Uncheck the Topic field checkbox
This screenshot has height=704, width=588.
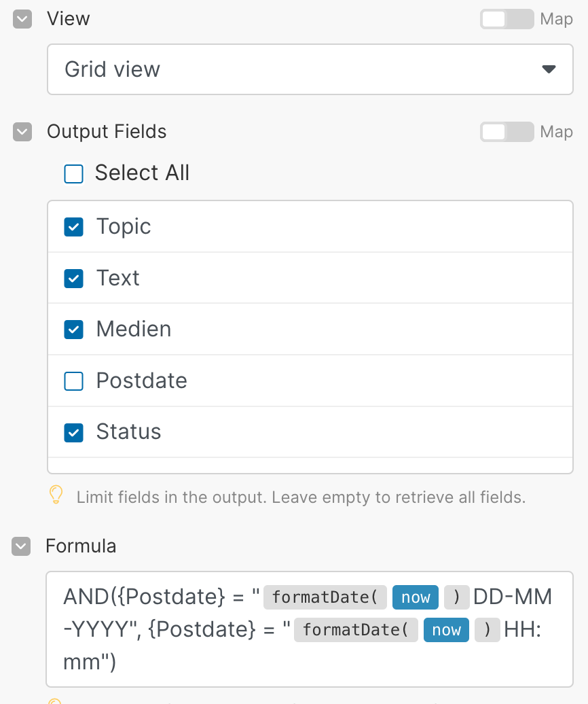(x=73, y=227)
